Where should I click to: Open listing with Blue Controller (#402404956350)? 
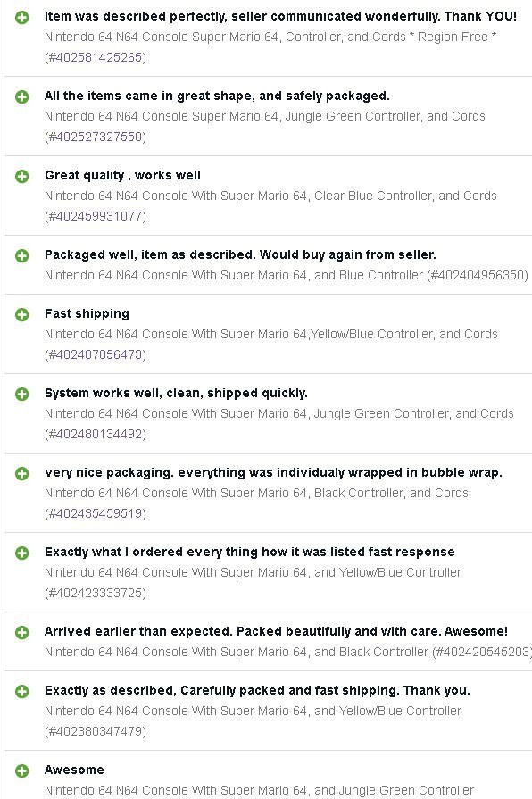point(287,276)
